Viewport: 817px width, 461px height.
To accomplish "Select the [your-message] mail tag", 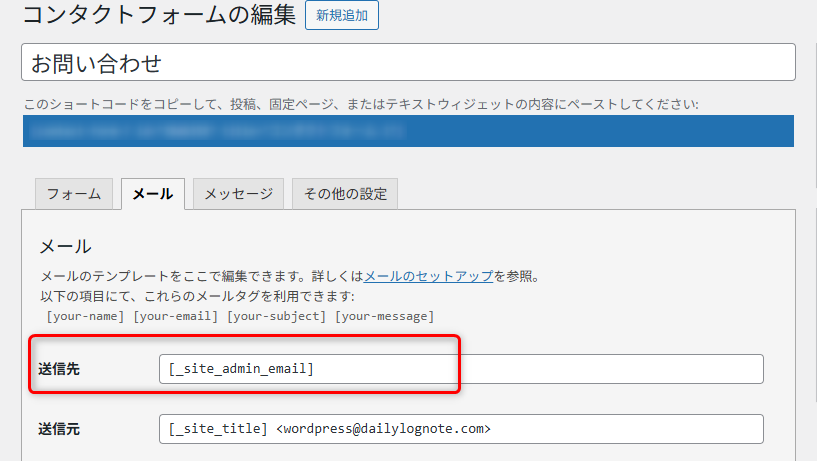I will [384, 316].
